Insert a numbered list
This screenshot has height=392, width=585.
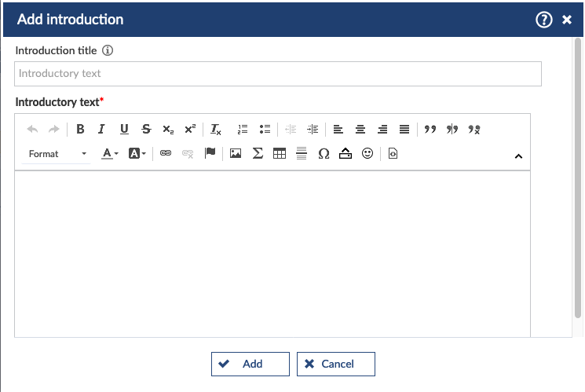pyautogui.click(x=243, y=130)
